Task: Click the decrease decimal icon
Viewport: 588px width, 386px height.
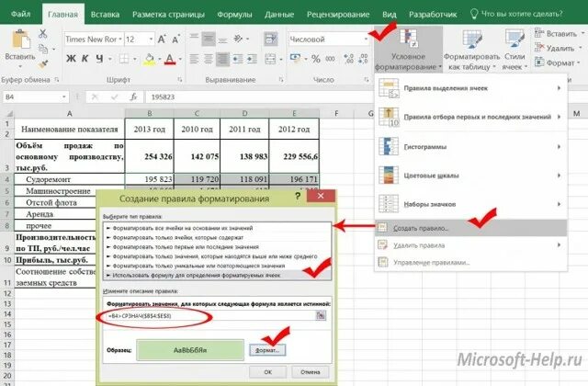Action: (x=363, y=59)
